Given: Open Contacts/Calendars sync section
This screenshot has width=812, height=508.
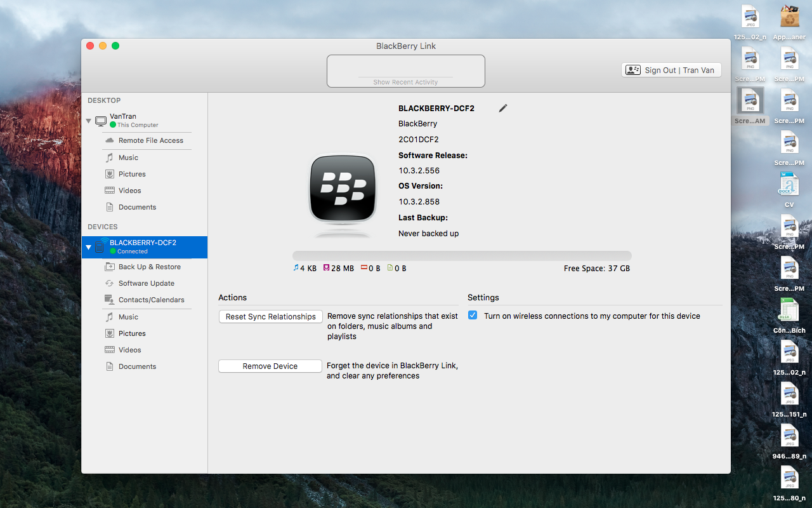Looking at the screenshot, I should (x=151, y=300).
